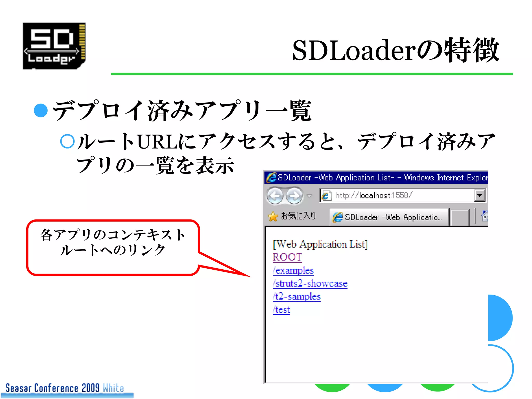The image size is (532, 399).
Task: Open the recent pages dropdown arrow
Action: pos(309,196)
